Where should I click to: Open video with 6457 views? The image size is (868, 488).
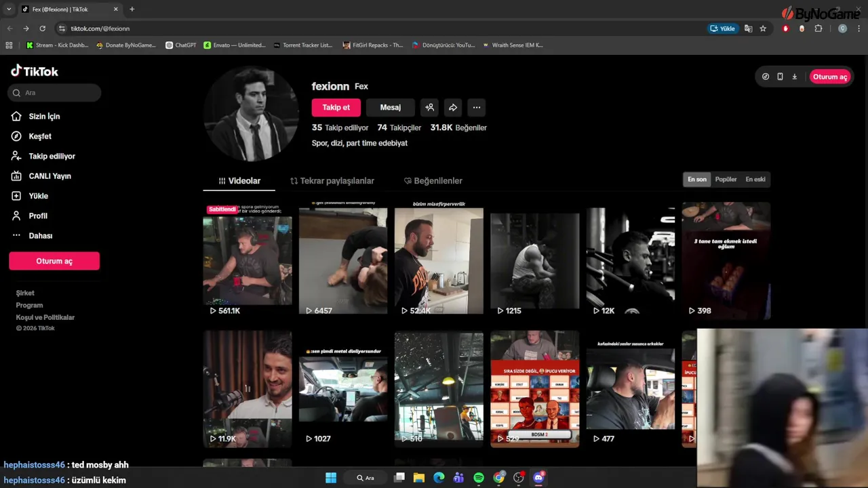coord(343,260)
